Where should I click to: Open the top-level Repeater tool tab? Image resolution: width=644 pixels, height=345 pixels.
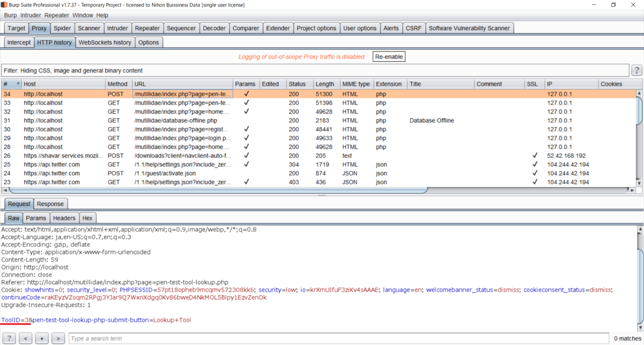coord(148,28)
